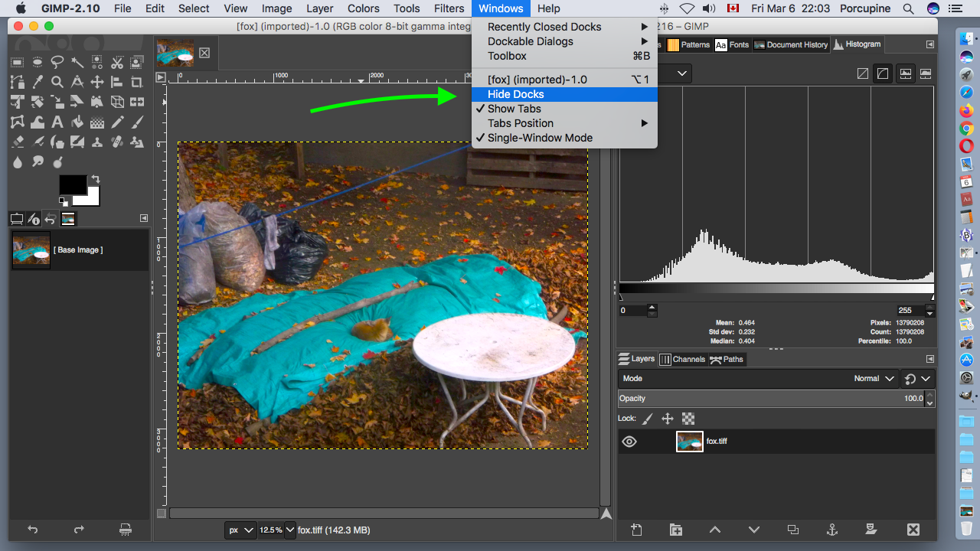
Task: Select the Crop tool
Action: 137,82
